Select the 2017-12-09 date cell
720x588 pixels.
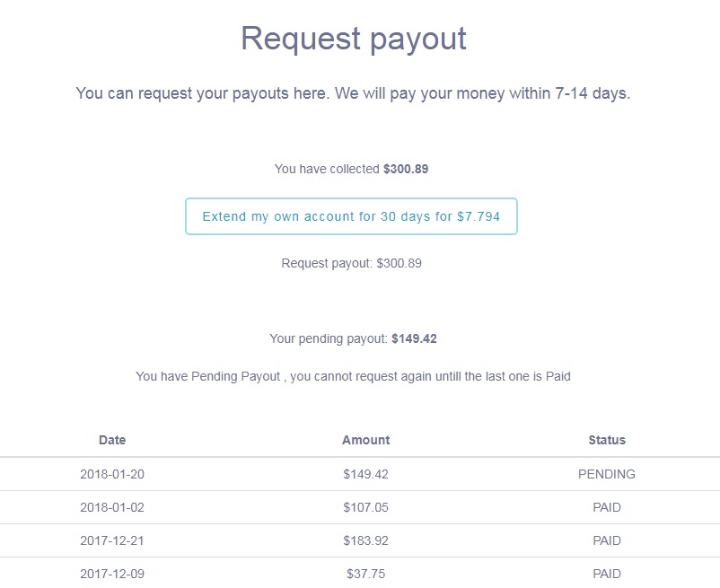point(112,574)
